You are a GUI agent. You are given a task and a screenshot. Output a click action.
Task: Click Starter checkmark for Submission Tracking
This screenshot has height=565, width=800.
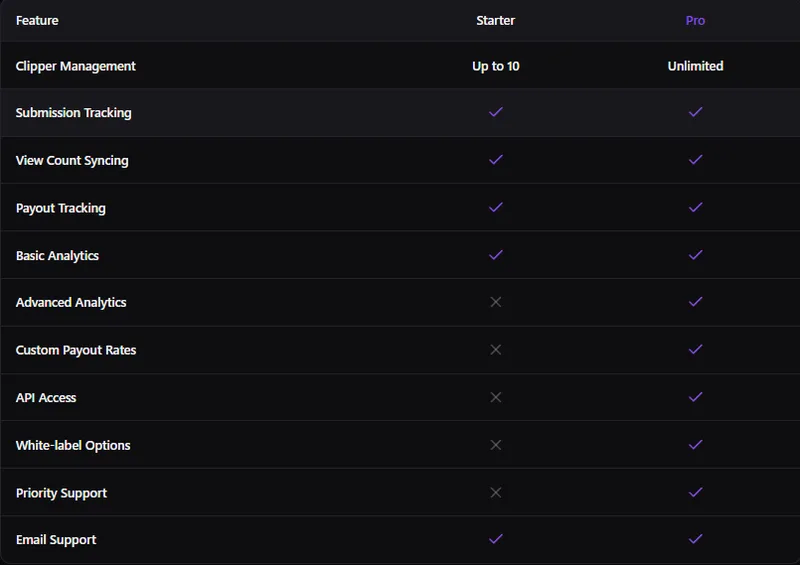coord(496,112)
